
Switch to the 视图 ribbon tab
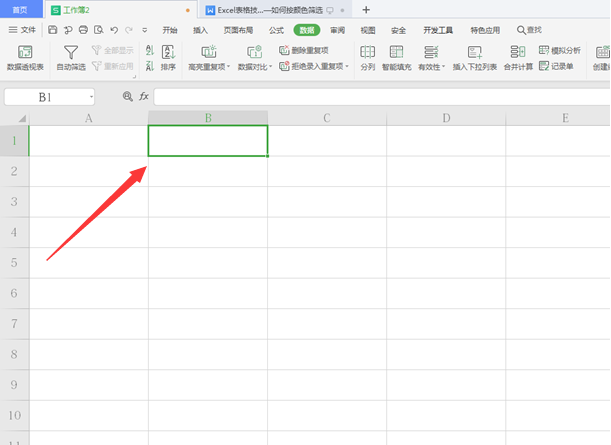(x=368, y=30)
